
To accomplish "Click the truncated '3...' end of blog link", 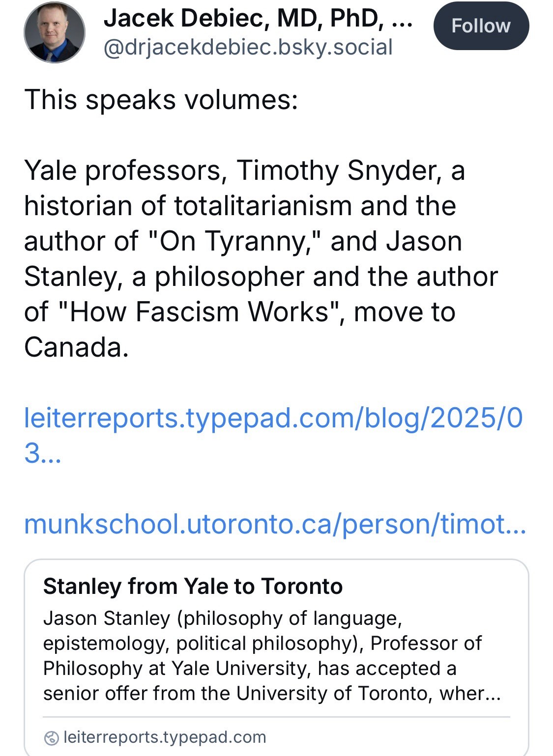I will pyautogui.click(x=43, y=453).
